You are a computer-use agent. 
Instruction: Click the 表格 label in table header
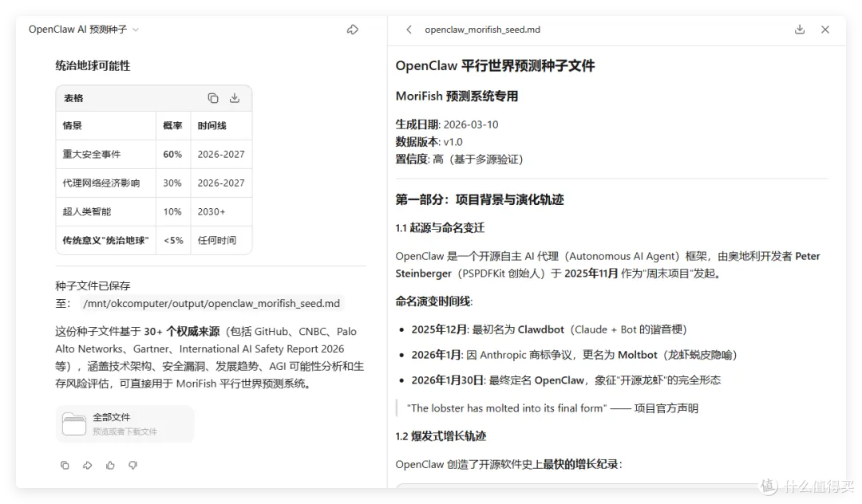point(73,98)
